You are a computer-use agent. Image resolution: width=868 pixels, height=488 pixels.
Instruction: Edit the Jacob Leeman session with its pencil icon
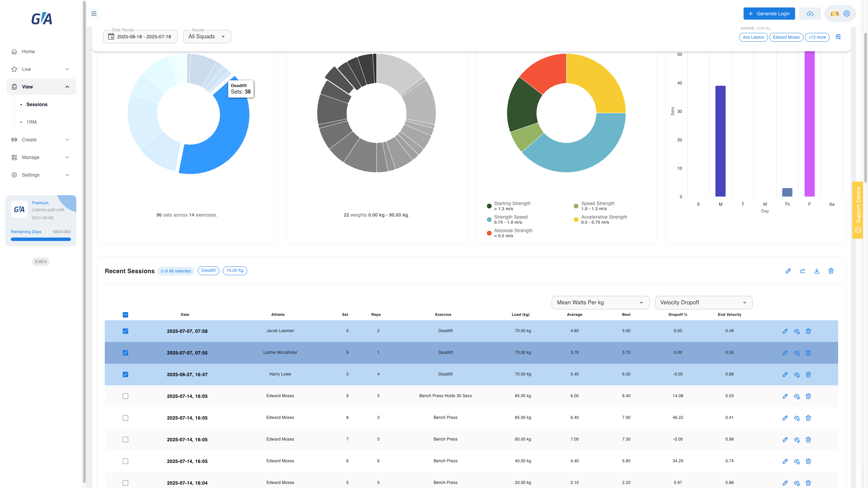(785, 331)
